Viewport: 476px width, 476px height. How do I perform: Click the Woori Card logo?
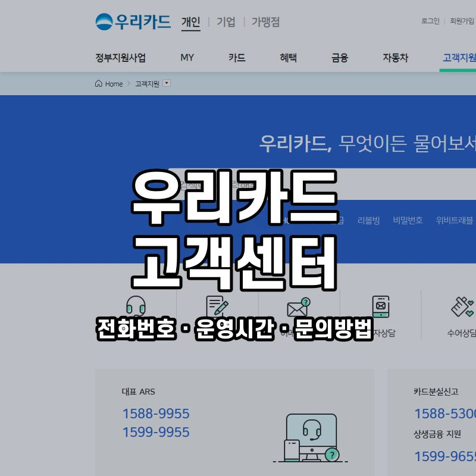click(x=133, y=21)
